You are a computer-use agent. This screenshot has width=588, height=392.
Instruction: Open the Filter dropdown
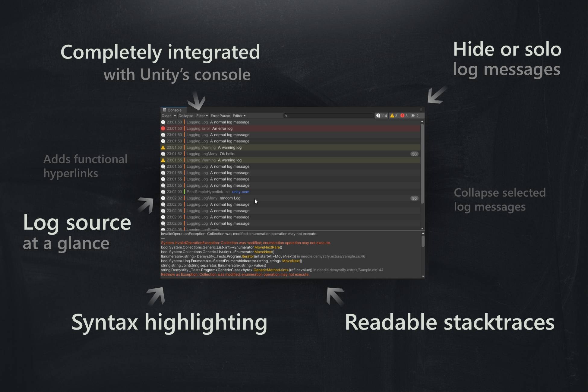coord(202,116)
